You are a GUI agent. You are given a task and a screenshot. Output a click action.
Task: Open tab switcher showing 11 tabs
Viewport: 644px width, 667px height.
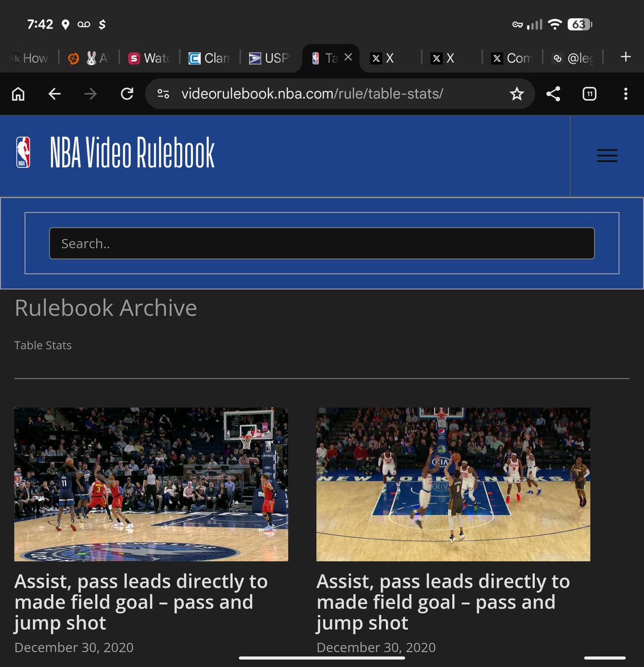click(589, 94)
